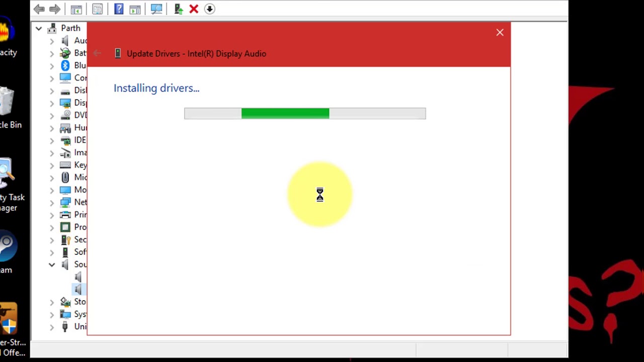This screenshot has width=644, height=362.
Task: Expand the Disk drives category chevron
Action: (x=52, y=90)
